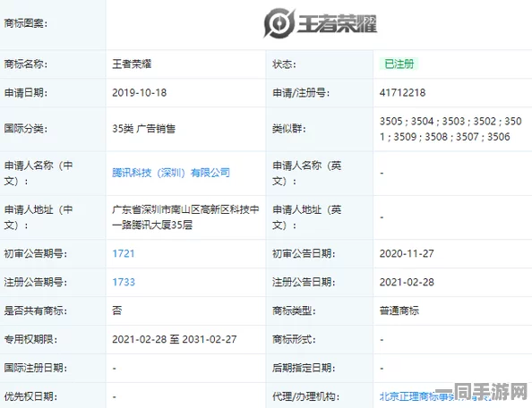This screenshot has height=408, width=532.
Task: Click the 商标图案 label
Action: point(25,23)
